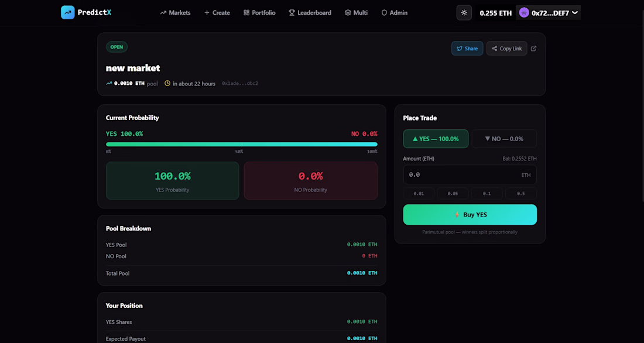Viewport: 644px width, 343px height.
Task: Click the 'Current Probability' heading
Action: pyautogui.click(x=132, y=118)
